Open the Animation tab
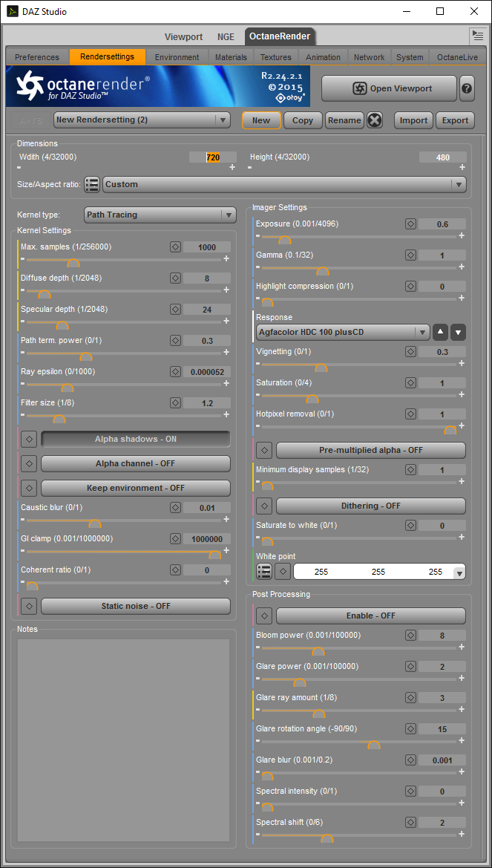492x868 pixels. click(324, 57)
